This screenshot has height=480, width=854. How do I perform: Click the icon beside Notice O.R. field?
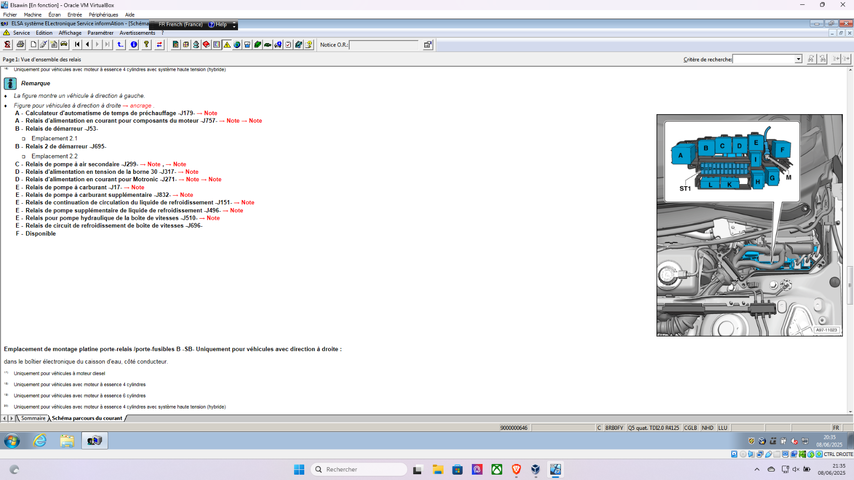pyautogui.click(x=428, y=45)
